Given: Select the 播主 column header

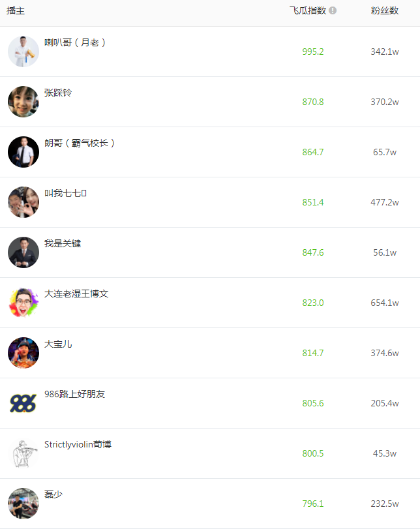Looking at the screenshot, I should pos(16,11).
